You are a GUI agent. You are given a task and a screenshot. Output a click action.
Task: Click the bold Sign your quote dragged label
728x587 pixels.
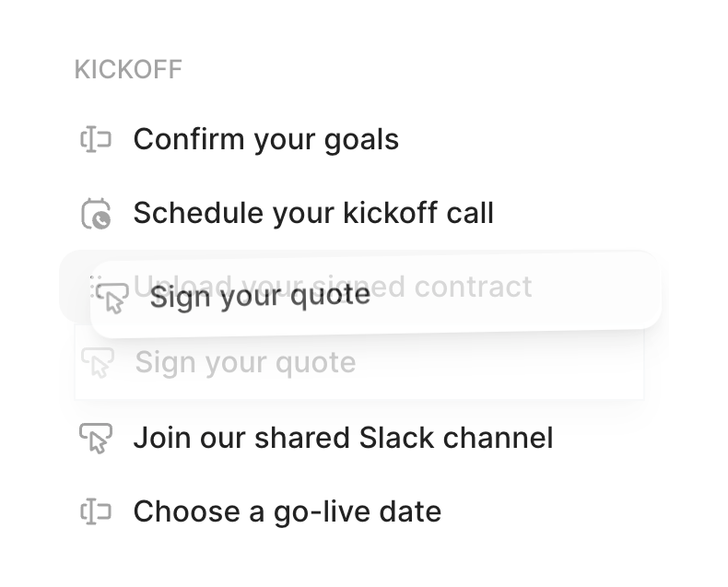click(x=260, y=296)
